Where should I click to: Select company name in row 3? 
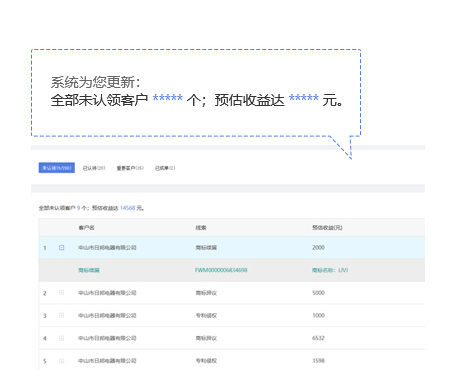click(107, 315)
